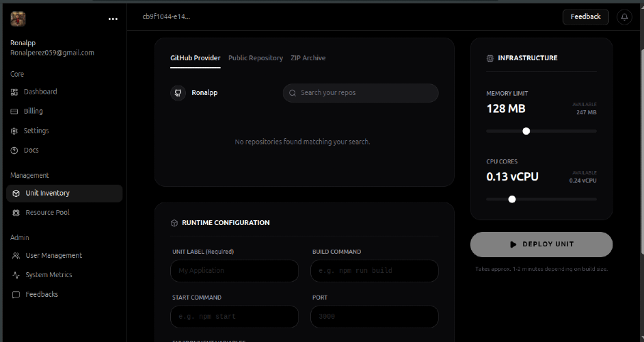
Task: Click the Unit Label input field
Action: pos(234,271)
